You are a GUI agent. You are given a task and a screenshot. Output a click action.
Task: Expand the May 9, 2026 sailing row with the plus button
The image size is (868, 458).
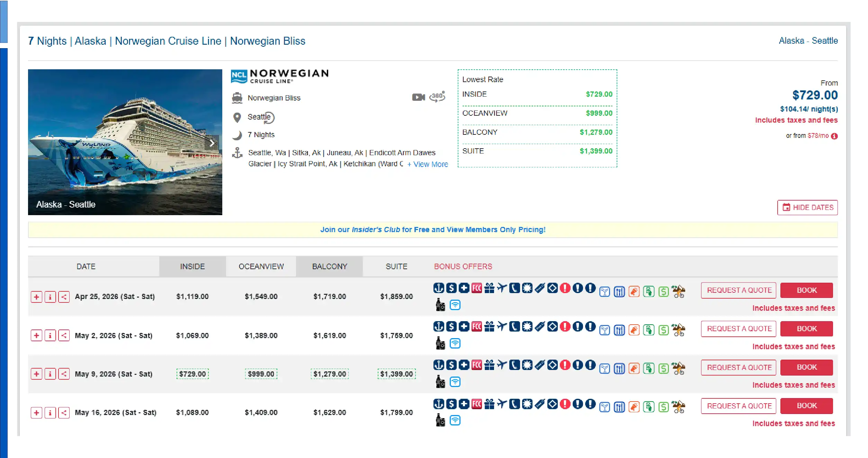pos(36,374)
